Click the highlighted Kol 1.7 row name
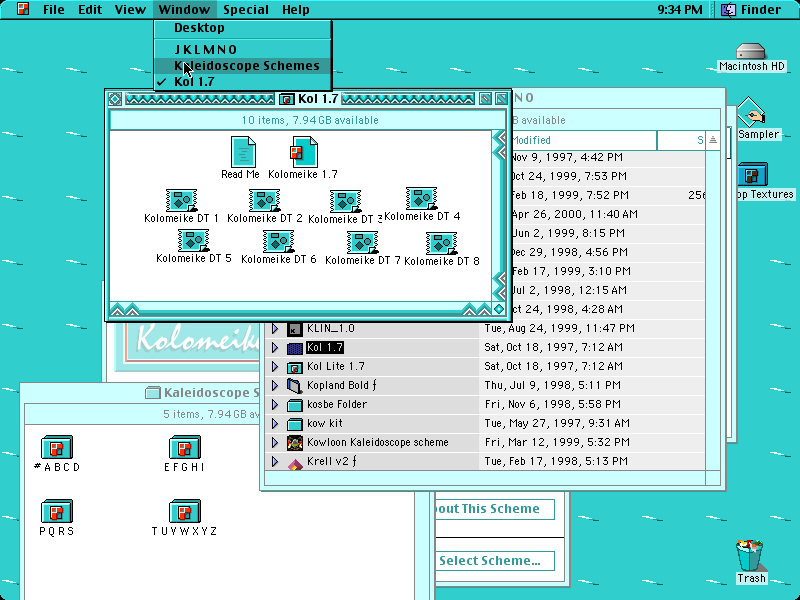 click(x=325, y=347)
